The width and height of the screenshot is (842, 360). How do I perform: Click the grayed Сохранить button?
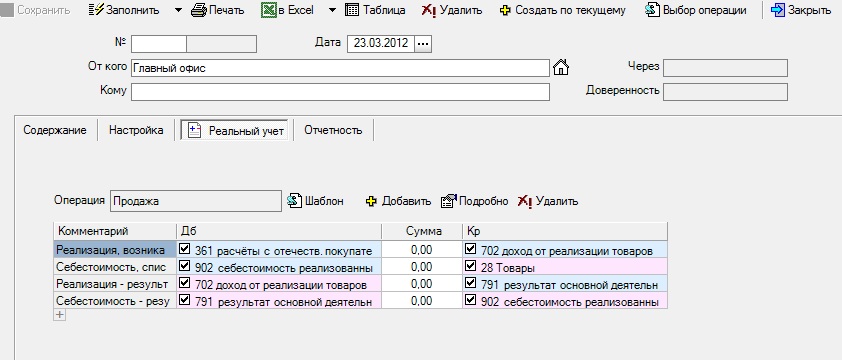pyautogui.click(x=35, y=10)
